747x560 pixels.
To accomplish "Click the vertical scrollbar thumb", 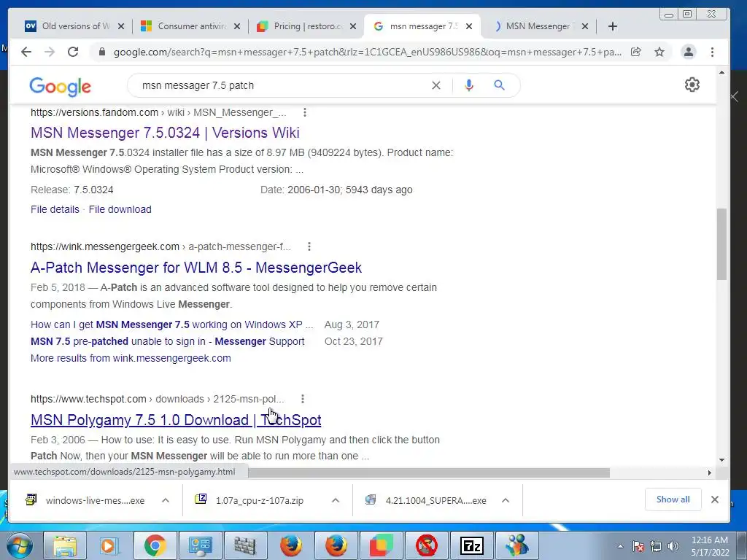I will (721, 244).
